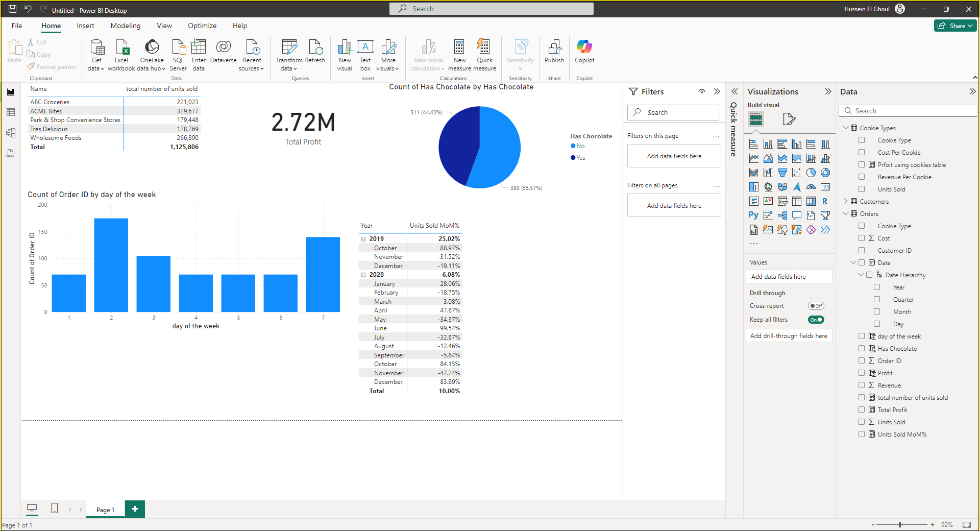
Task: Check the Has Chocolate field checkbox
Action: (x=862, y=349)
